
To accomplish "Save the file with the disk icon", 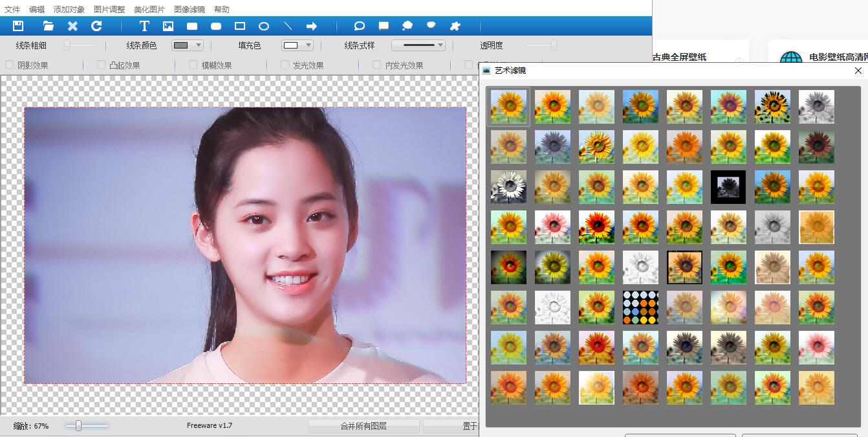I will (x=19, y=26).
